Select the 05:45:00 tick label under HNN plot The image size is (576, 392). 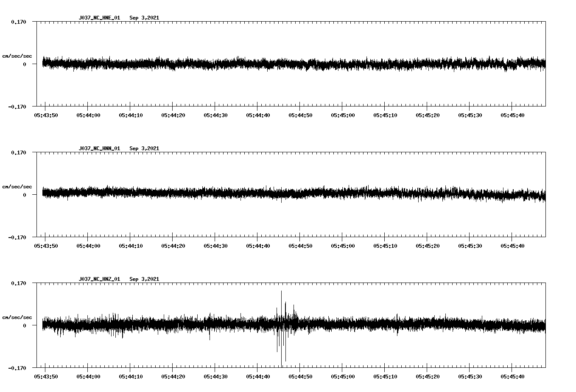pos(343,246)
